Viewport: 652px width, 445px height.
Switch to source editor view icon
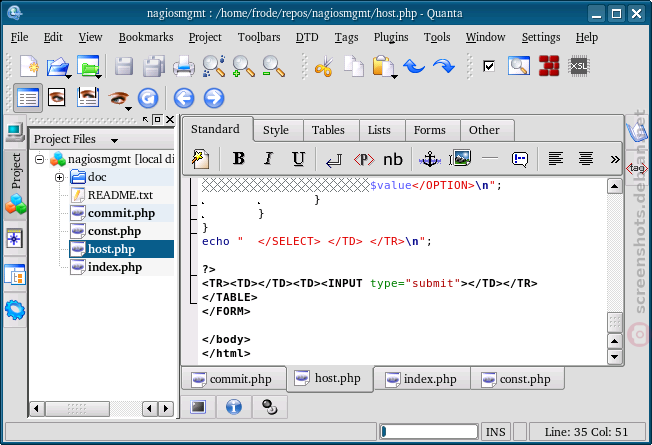click(x=28, y=98)
